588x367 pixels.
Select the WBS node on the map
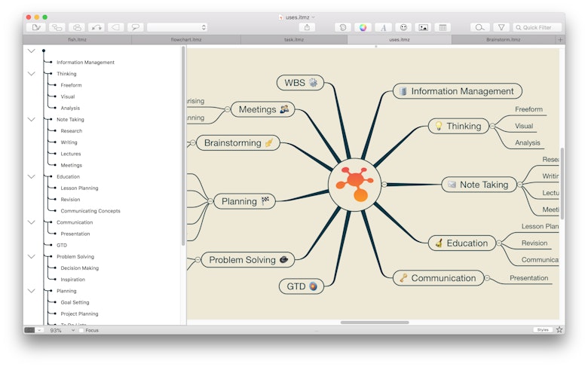pos(300,82)
